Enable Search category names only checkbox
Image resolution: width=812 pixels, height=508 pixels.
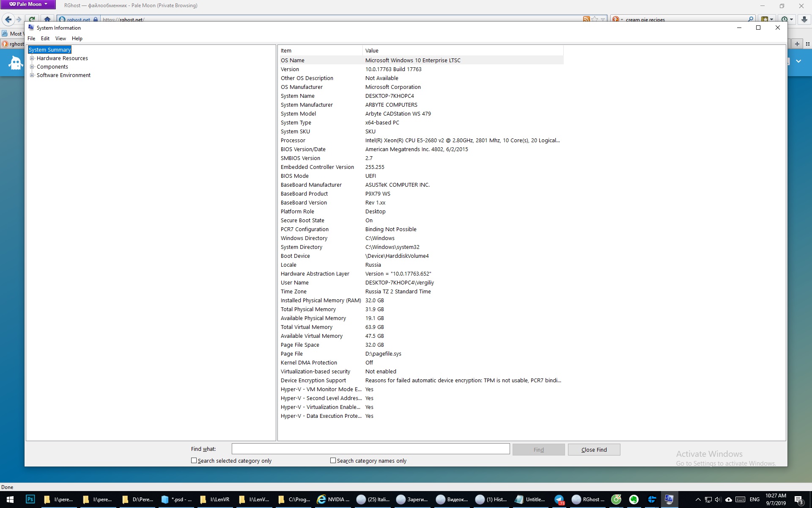coord(333,461)
